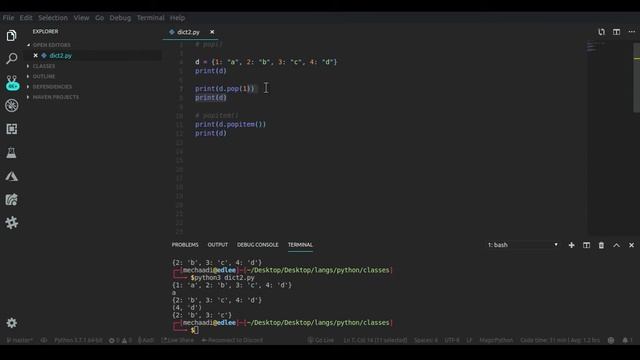
Task: Split the terminal panel
Action: (x=587, y=245)
